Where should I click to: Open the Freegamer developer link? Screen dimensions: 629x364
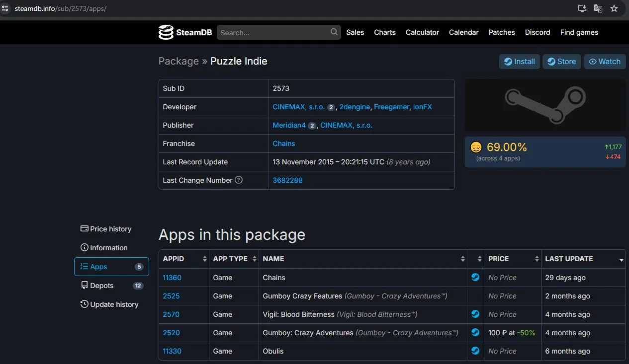point(392,107)
